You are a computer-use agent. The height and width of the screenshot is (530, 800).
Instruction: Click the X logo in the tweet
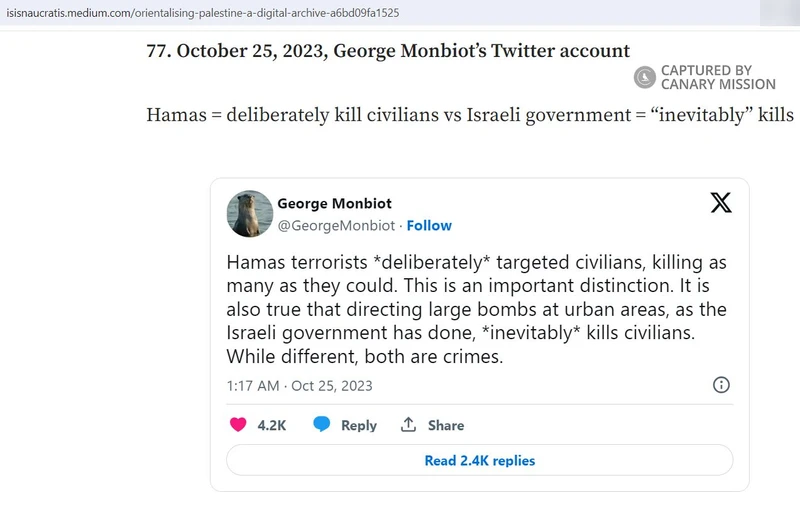coord(720,203)
